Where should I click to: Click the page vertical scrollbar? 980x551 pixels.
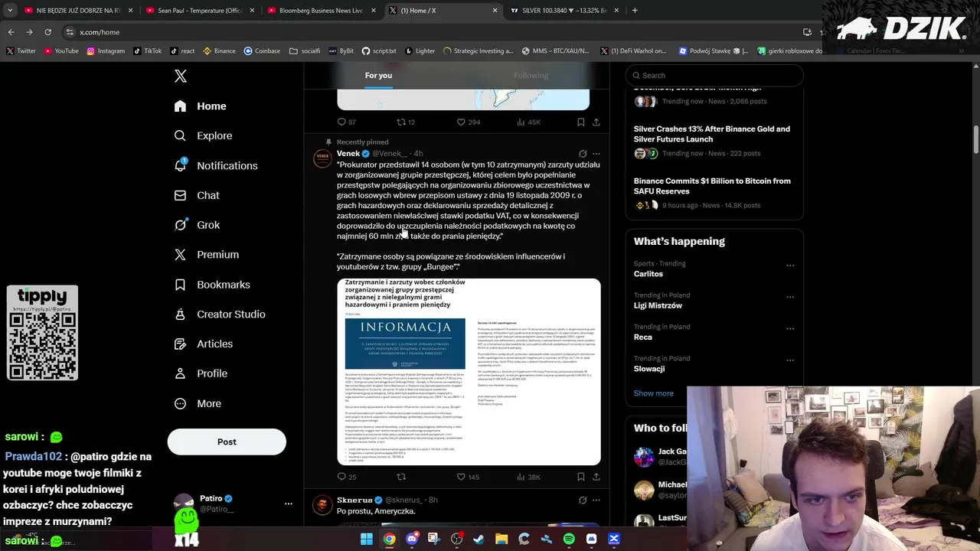point(976,138)
